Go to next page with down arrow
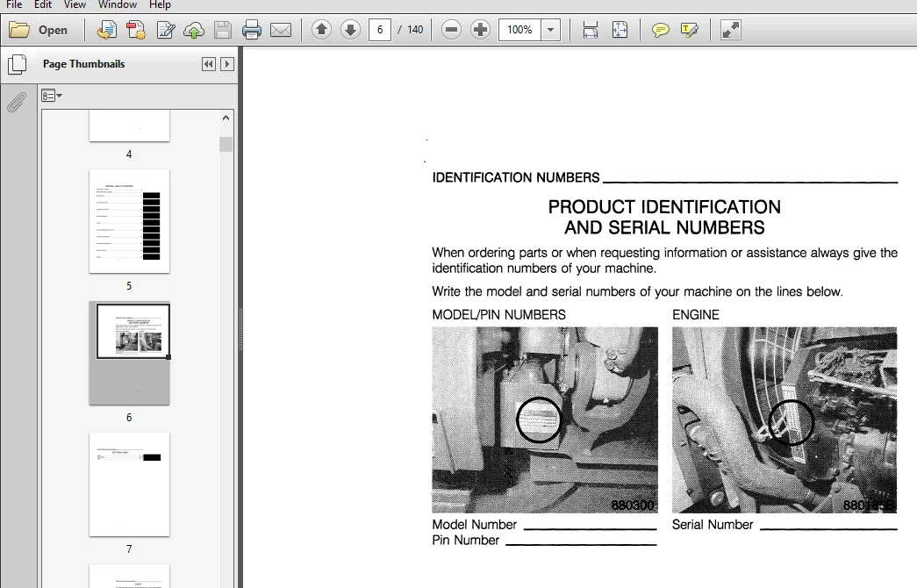 tap(350, 29)
